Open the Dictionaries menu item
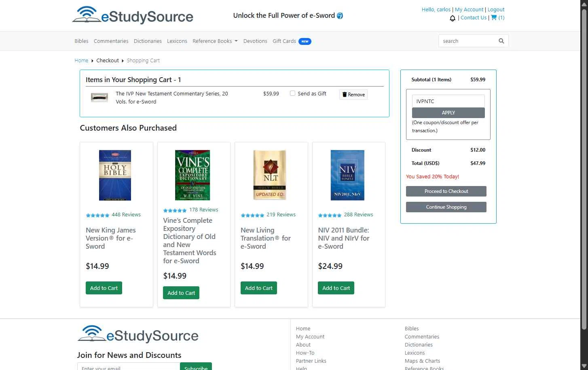The image size is (588, 370). (148, 41)
